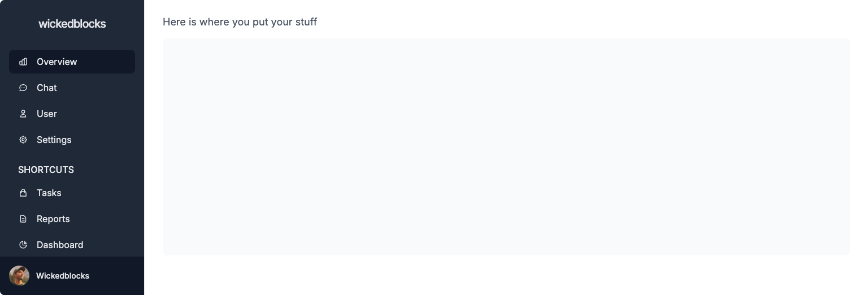Viewport: 868px width, 295px height.
Task: Open the Reports shortcut label
Action: (53, 219)
